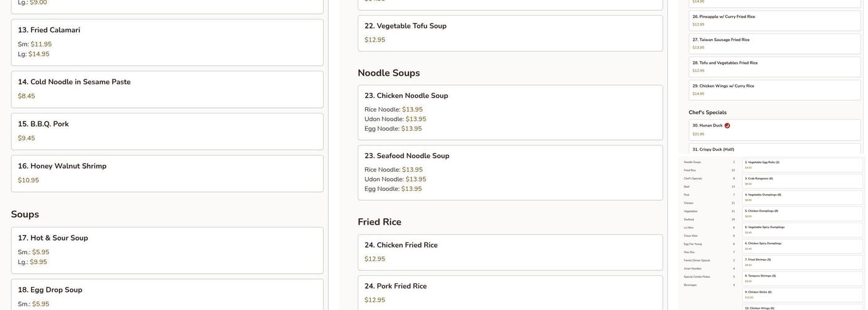Open the Pork Fried Rice card

click(510, 292)
